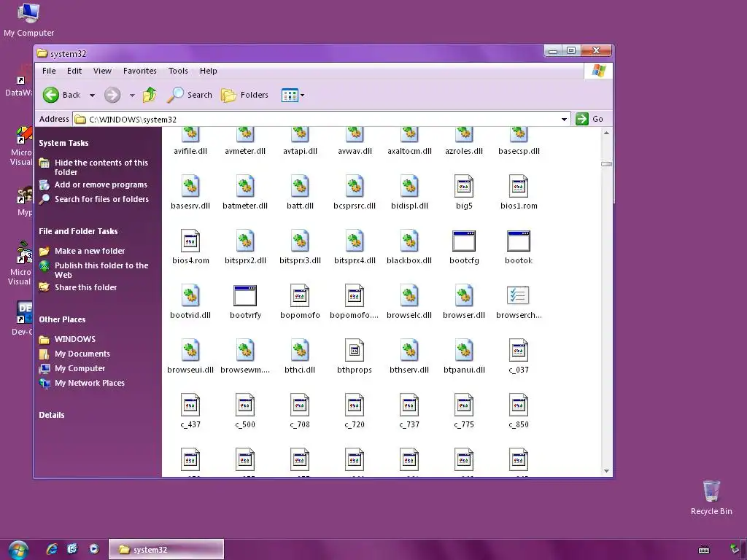Select the avifile.dll file icon
Image resolution: width=747 pixels, height=560 pixels.
point(190,134)
